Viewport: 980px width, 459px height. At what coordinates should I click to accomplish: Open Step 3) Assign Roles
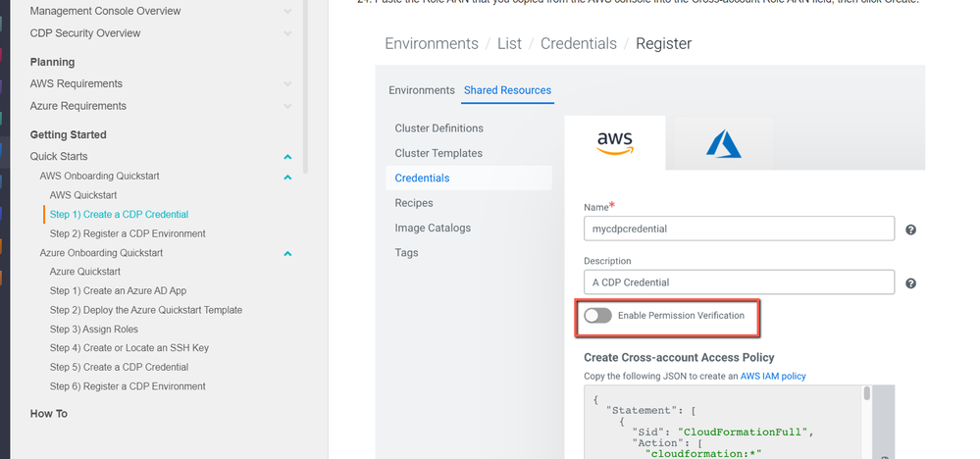[94, 330]
